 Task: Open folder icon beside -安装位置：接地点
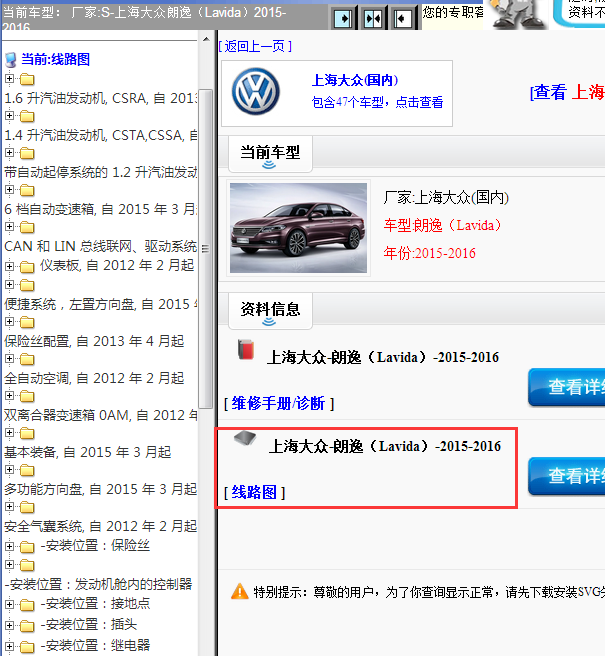(x=27, y=605)
